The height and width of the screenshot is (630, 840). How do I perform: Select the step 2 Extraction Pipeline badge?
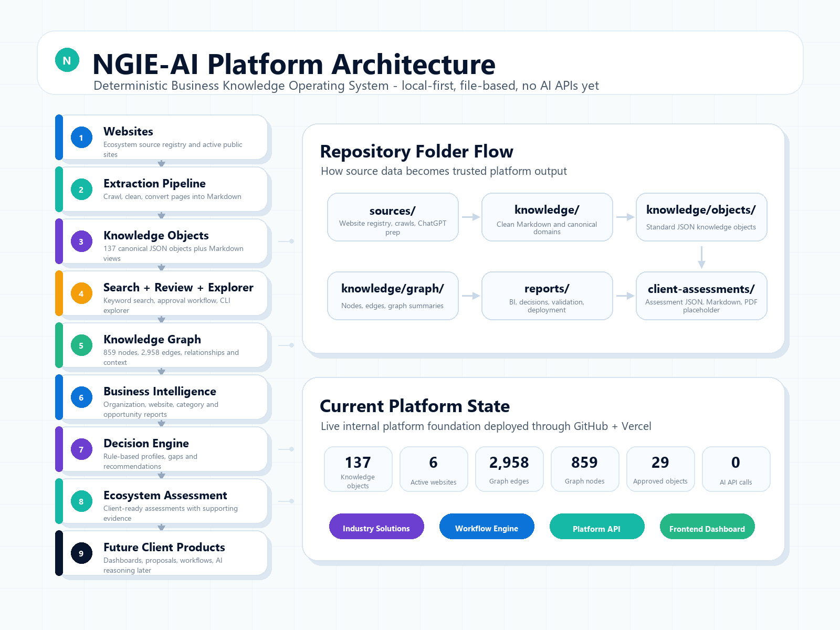click(81, 190)
